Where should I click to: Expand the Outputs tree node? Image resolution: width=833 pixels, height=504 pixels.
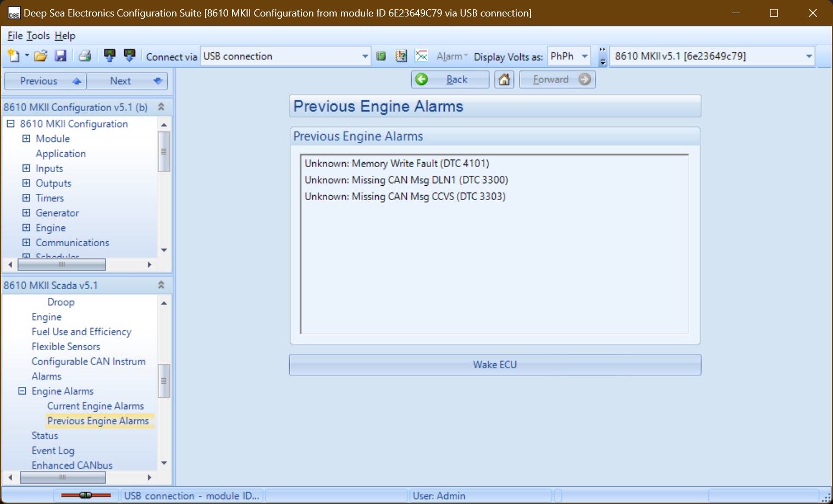pyautogui.click(x=26, y=183)
